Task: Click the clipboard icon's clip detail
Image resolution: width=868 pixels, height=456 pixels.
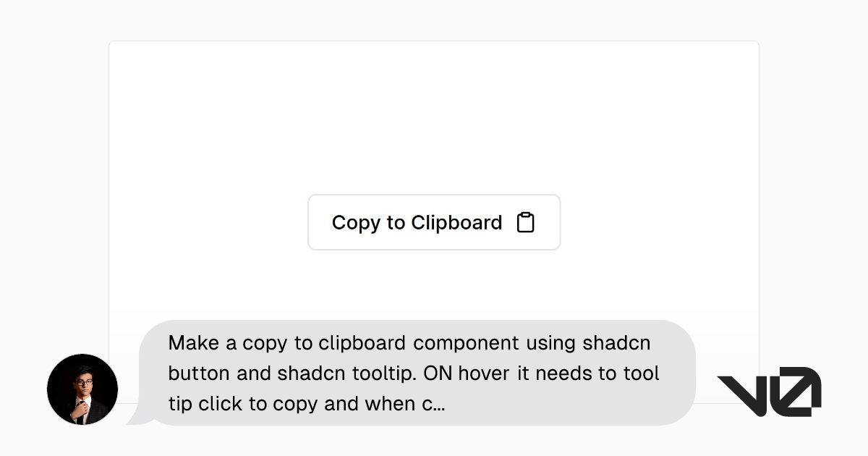Action: coord(527,214)
